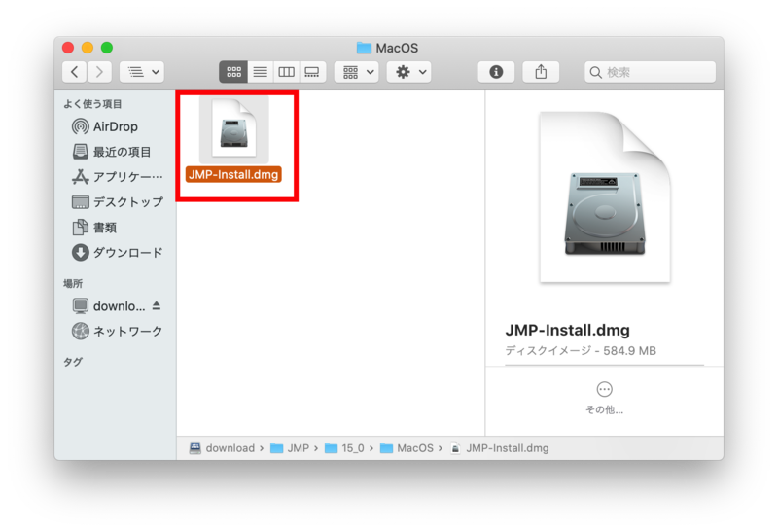Switch to gallery view
The width and height of the screenshot is (778, 532).
(x=312, y=72)
